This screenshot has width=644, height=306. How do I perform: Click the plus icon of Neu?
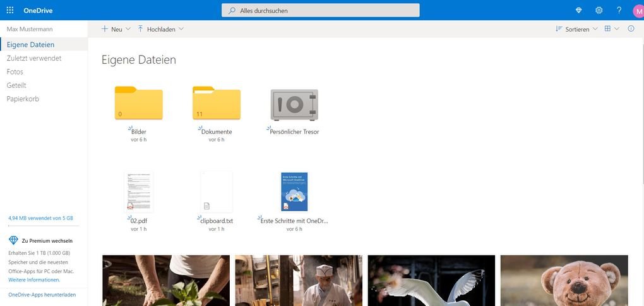tap(105, 29)
